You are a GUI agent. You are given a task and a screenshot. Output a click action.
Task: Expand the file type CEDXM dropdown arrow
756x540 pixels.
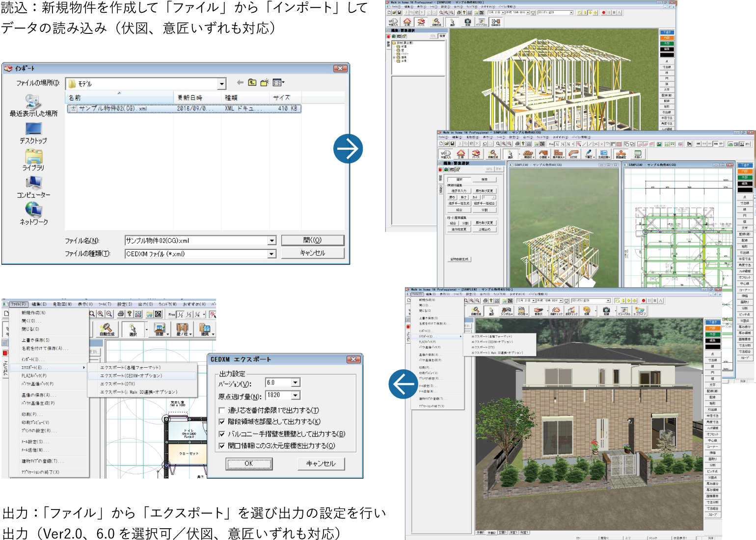click(271, 254)
